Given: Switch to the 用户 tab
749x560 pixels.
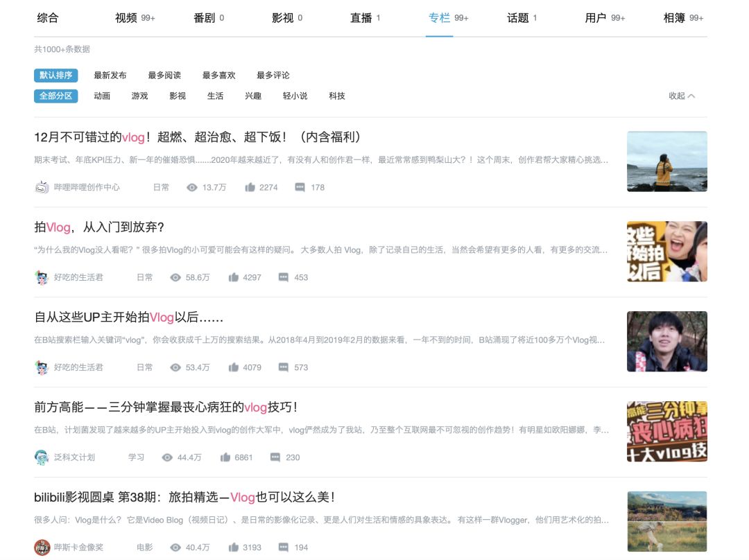Looking at the screenshot, I should click(605, 18).
